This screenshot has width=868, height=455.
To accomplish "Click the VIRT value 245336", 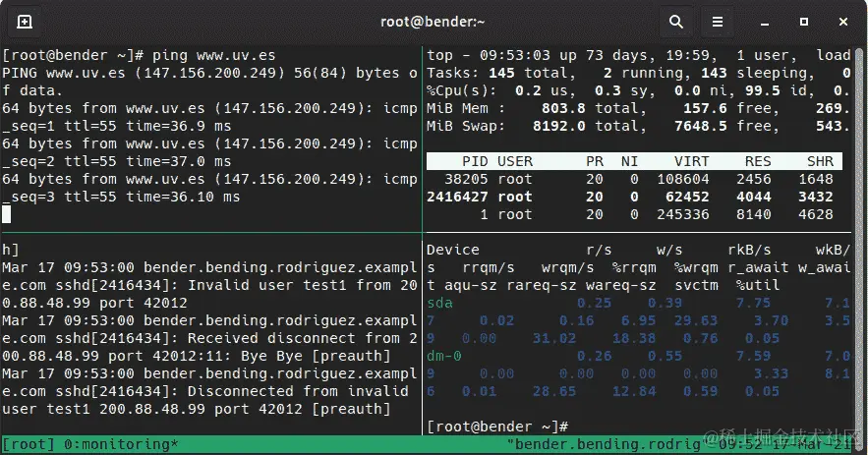I will pyautogui.click(x=682, y=215).
